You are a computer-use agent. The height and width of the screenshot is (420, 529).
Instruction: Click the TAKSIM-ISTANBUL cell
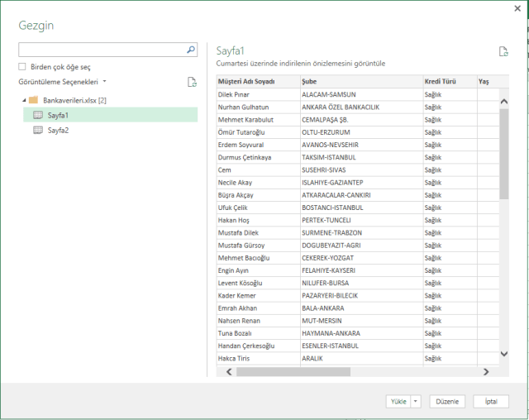pyautogui.click(x=362, y=157)
